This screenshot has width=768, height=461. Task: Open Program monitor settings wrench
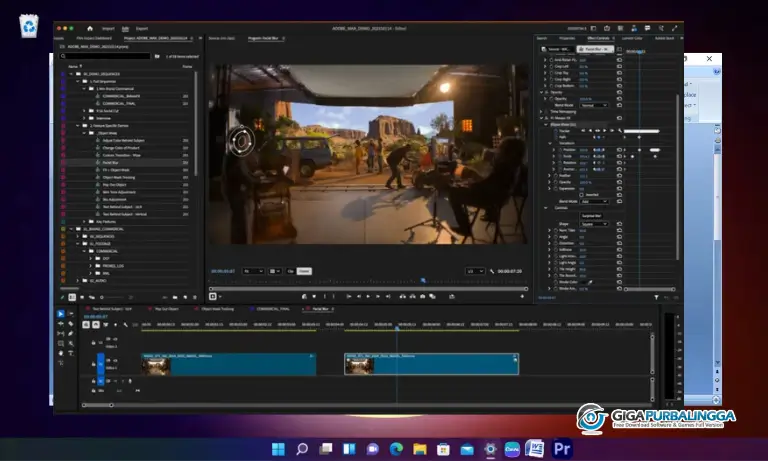(492, 271)
